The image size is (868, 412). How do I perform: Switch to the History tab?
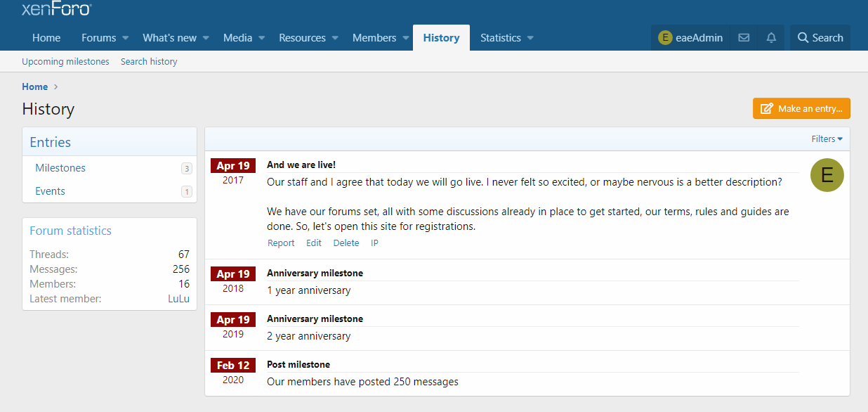click(441, 38)
